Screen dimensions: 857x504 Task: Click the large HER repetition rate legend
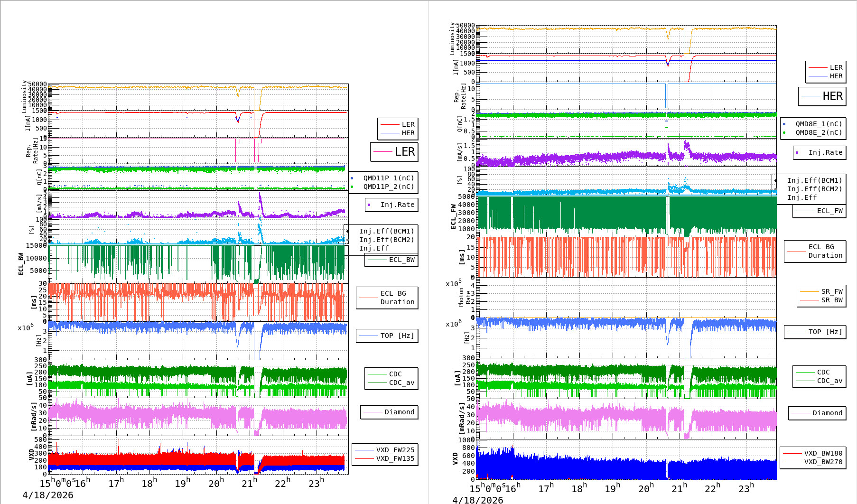click(x=822, y=96)
